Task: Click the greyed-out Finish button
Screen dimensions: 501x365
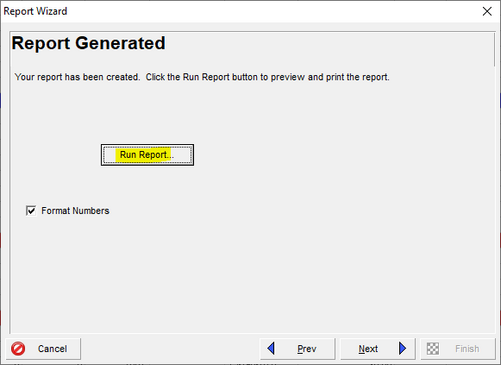Action: click(458, 349)
